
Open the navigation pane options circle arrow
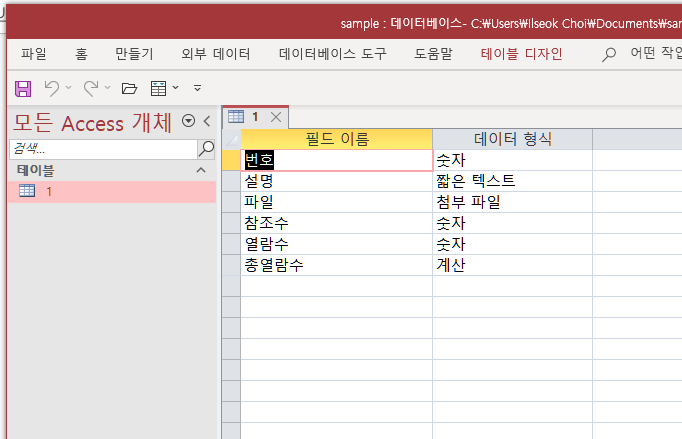(188, 121)
